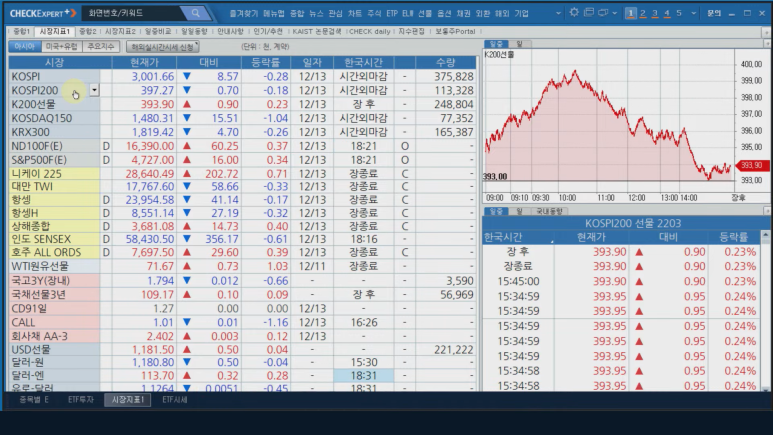Click the red 393.90 price marker on chart

[752, 165]
